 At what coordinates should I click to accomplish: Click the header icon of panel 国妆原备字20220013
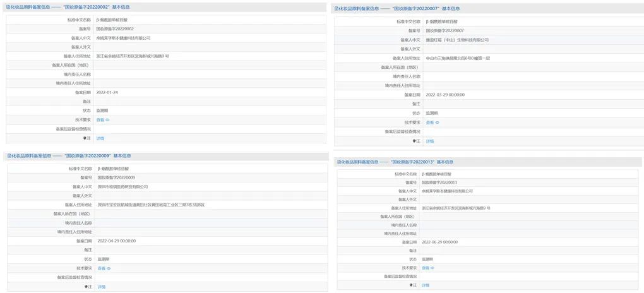338,162
